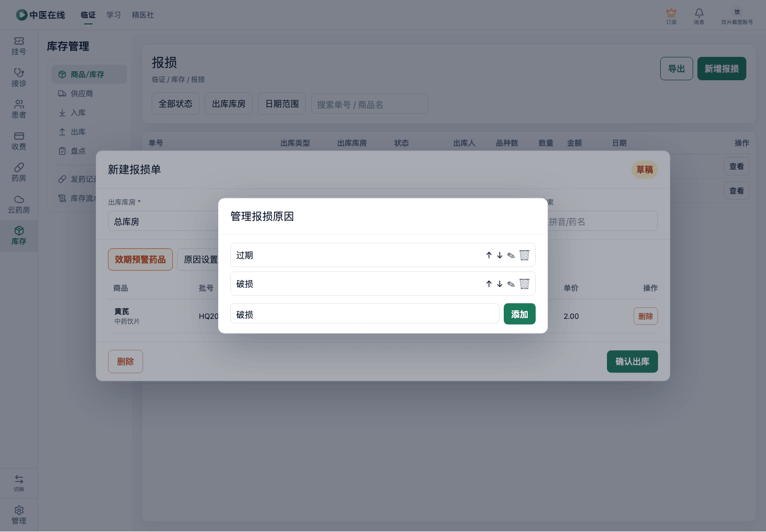Click the 切换 switch icon in the sidebar
The height and width of the screenshot is (532, 766).
[19, 483]
